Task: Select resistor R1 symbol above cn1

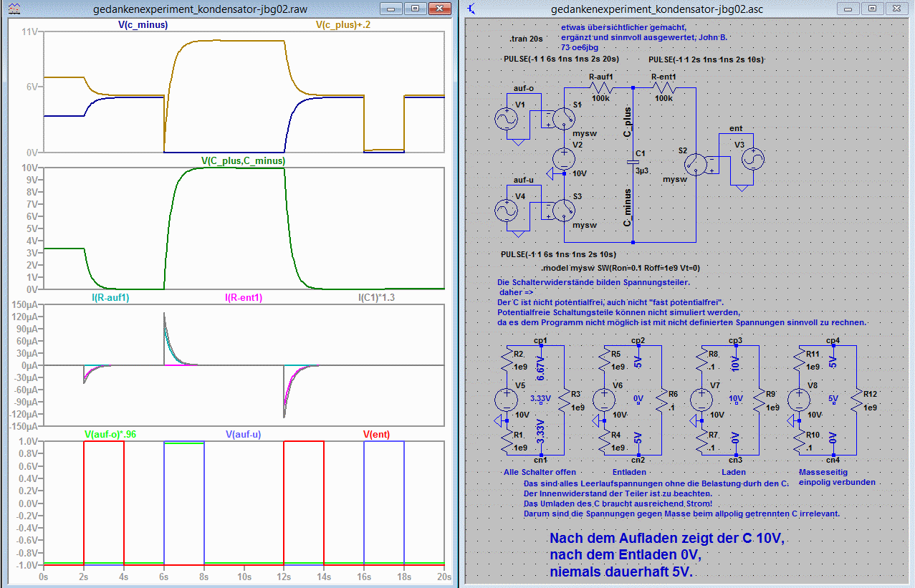Action: (505, 439)
